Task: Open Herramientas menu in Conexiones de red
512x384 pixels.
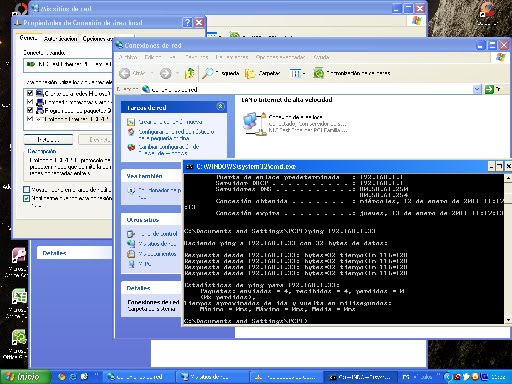Action: (x=232, y=57)
